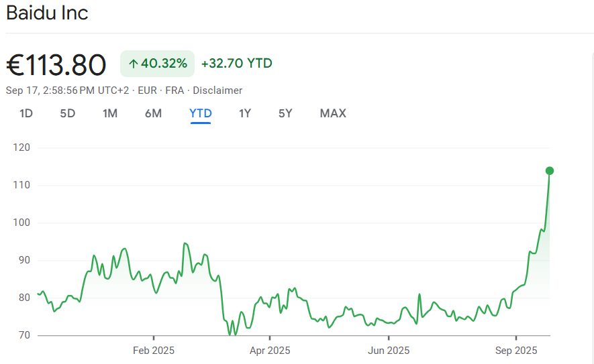
Task: Show the 5Y price history
Action: [x=285, y=113]
